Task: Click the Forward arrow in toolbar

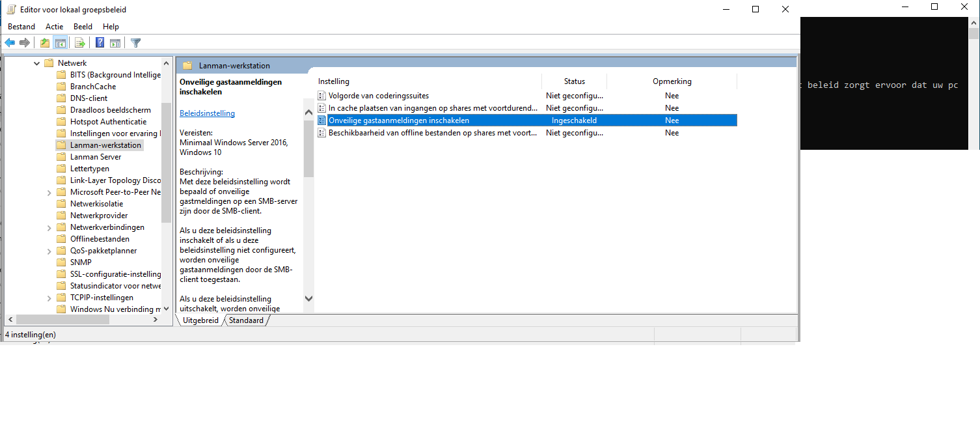Action: (x=25, y=43)
